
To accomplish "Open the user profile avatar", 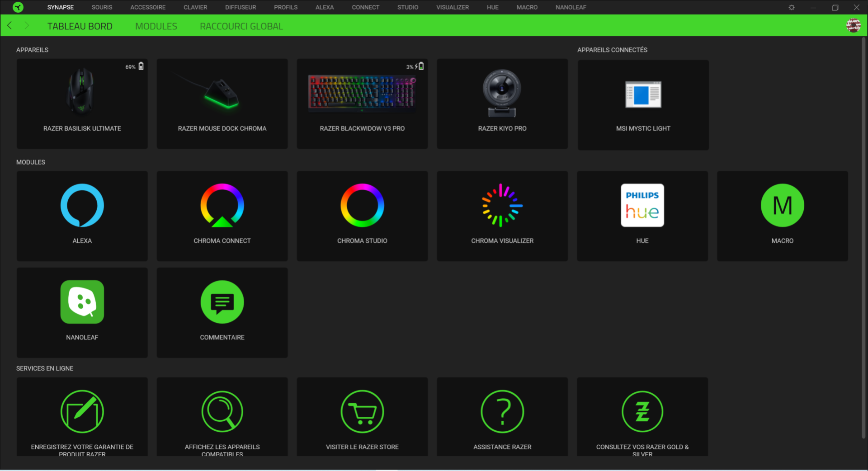I will click(854, 25).
